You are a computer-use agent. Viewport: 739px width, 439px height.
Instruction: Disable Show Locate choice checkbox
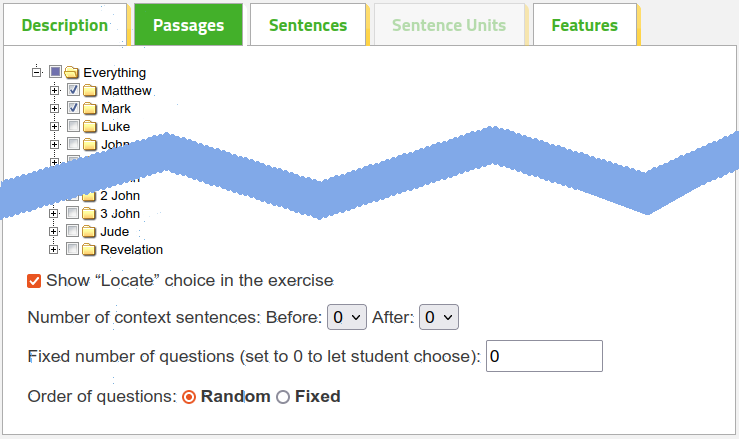[34, 281]
